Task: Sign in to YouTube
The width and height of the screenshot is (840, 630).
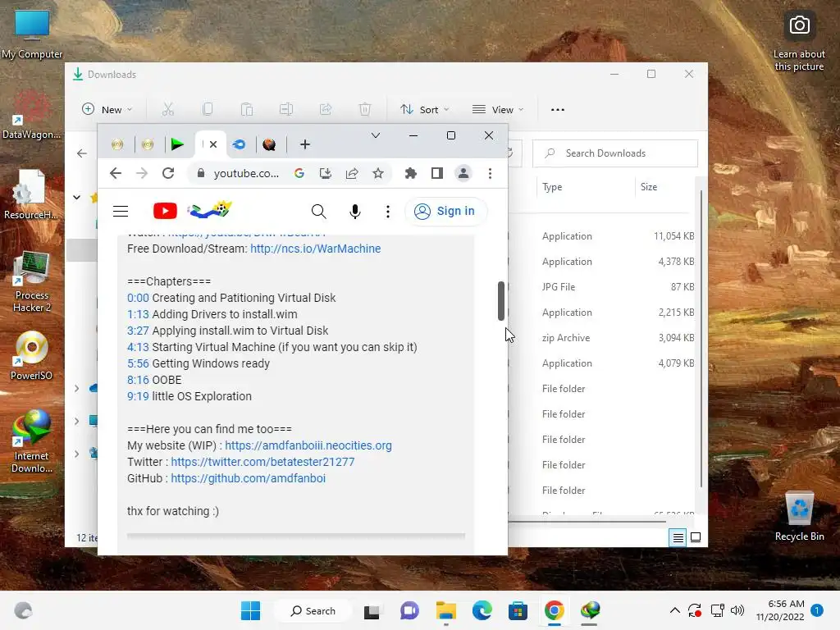Action: click(445, 211)
